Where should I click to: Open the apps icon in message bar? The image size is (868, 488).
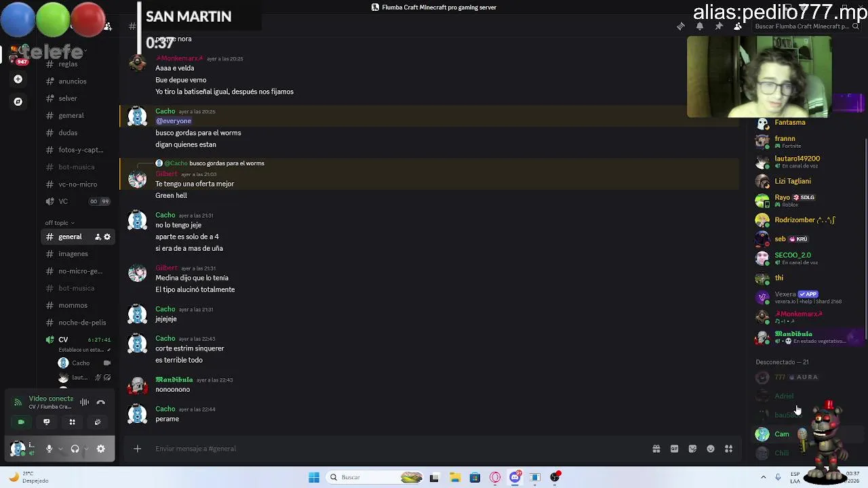tap(728, 449)
